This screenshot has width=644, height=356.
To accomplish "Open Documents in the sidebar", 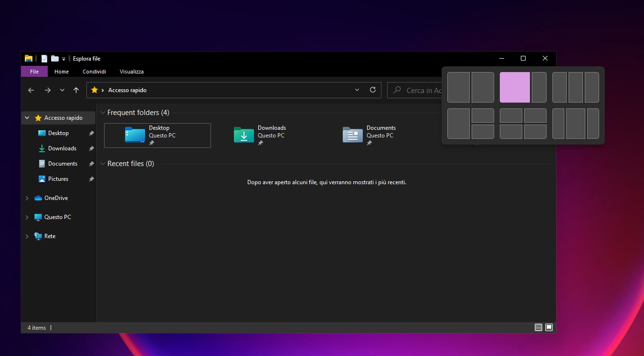I will click(x=58, y=164).
